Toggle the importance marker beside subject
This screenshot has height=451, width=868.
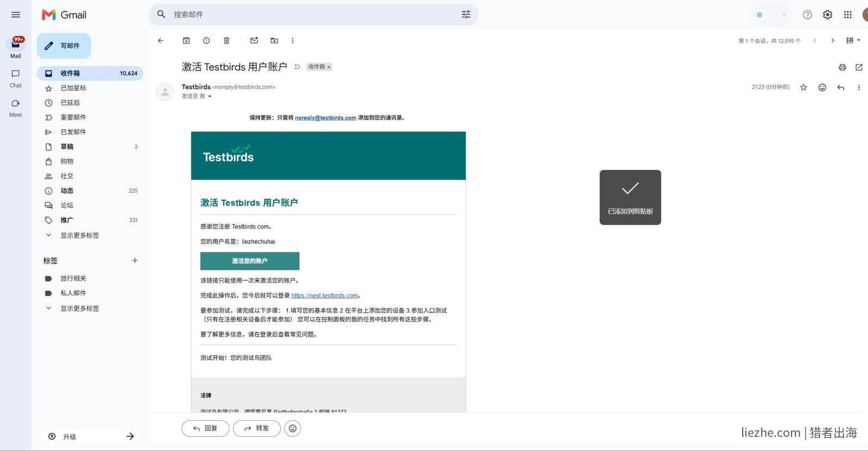pos(297,67)
